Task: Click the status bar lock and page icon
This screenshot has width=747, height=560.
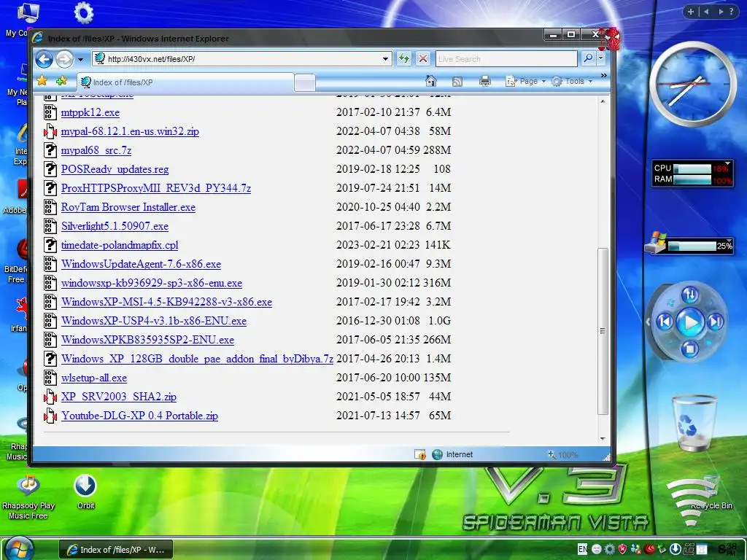Action: [x=420, y=455]
